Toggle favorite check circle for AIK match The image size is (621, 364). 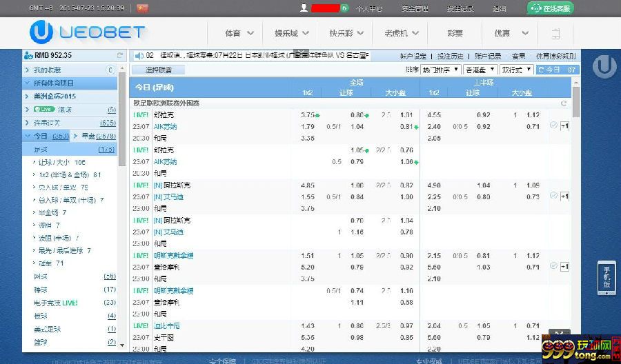(553, 125)
